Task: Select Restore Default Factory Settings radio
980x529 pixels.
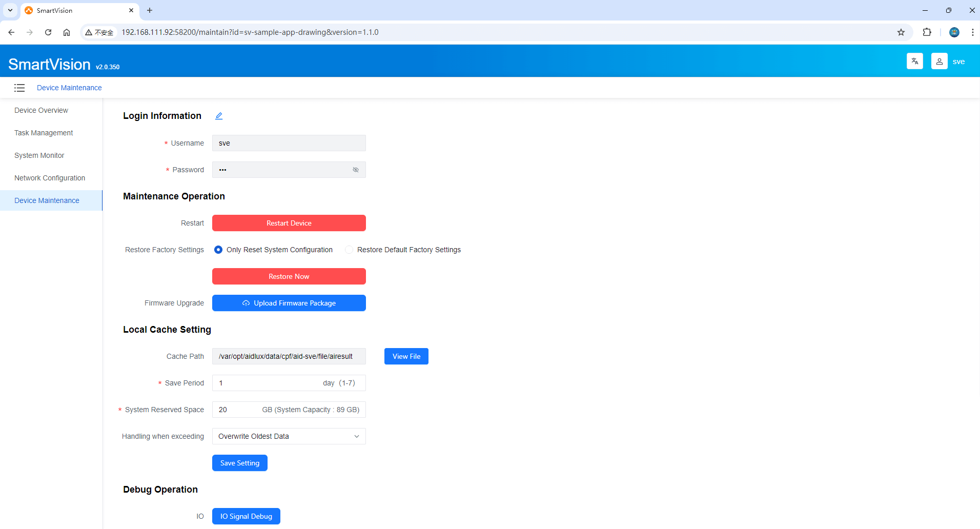Action: point(349,250)
